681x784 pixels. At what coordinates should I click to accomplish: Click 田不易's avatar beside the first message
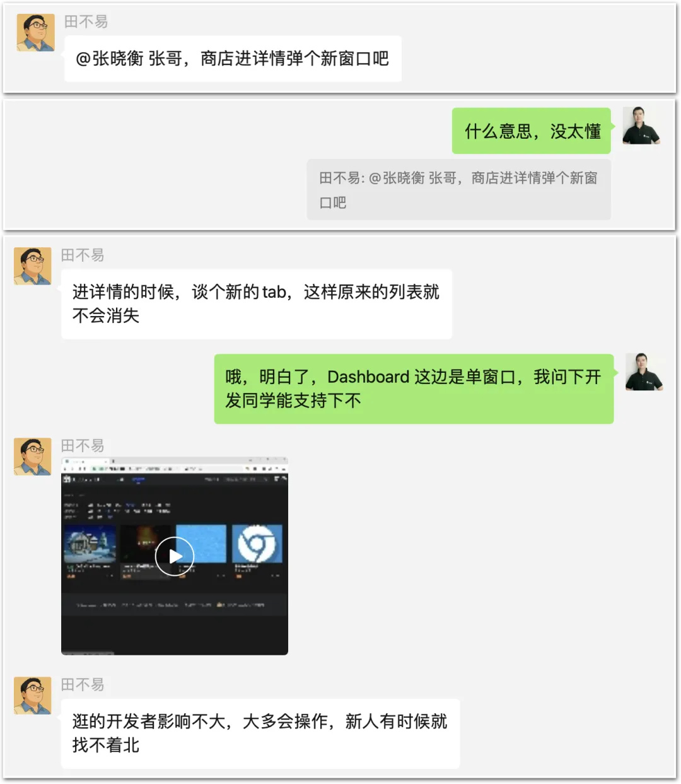point(35,32)
